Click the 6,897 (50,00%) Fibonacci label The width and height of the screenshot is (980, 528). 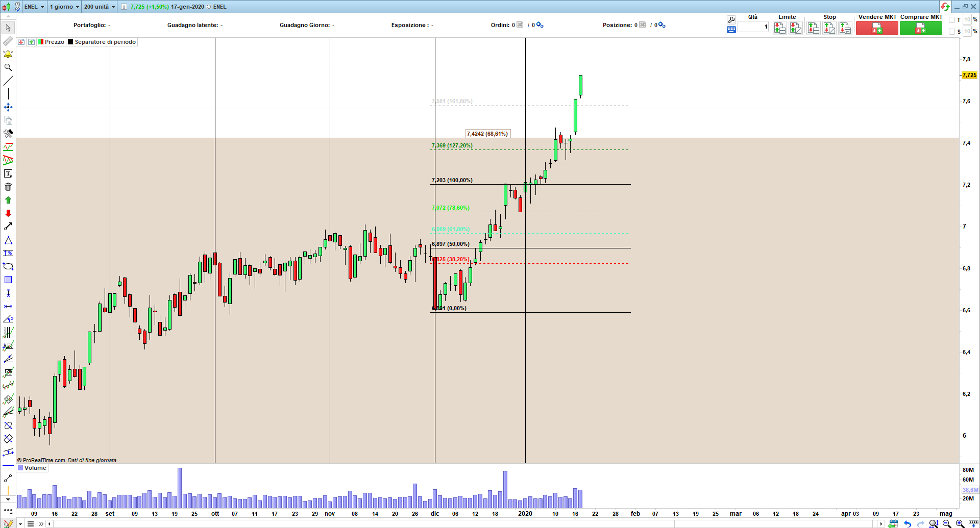click(451, 244)
